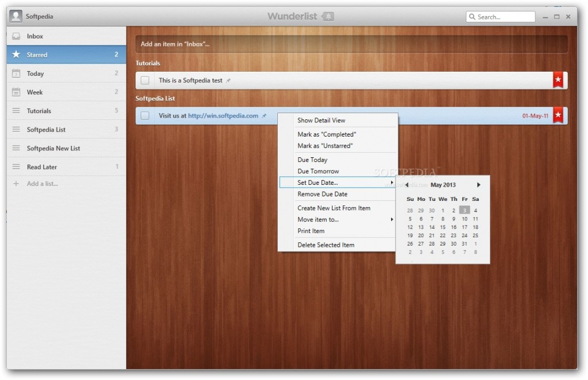The image size is (588, 380).
Task: Click the Softpedia profile avatar
Action: [15, 15]
